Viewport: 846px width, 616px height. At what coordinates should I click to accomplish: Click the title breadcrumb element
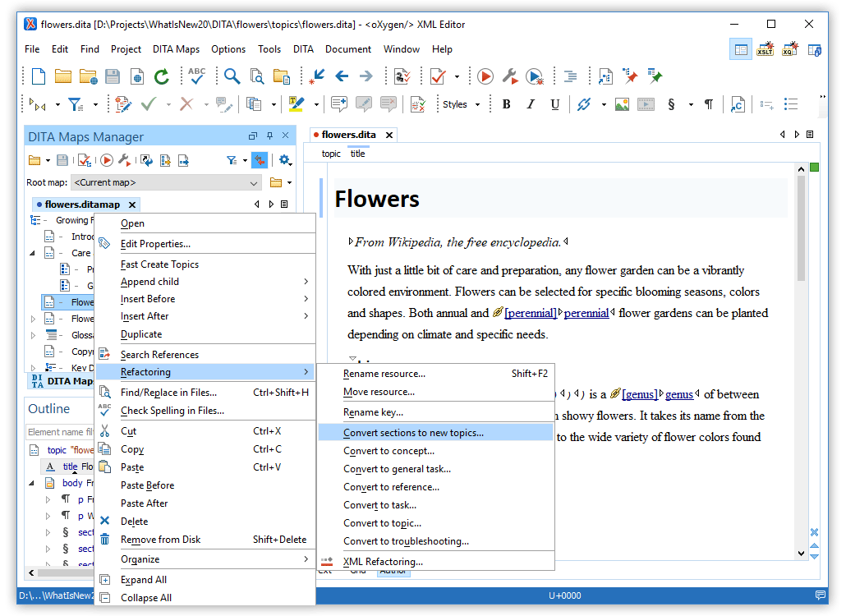[358, 154]
